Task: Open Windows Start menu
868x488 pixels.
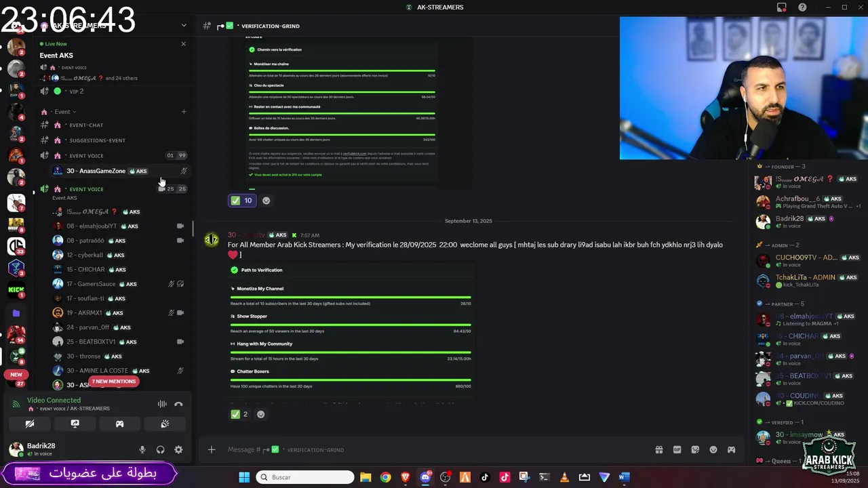Action: tap(244, 477)
